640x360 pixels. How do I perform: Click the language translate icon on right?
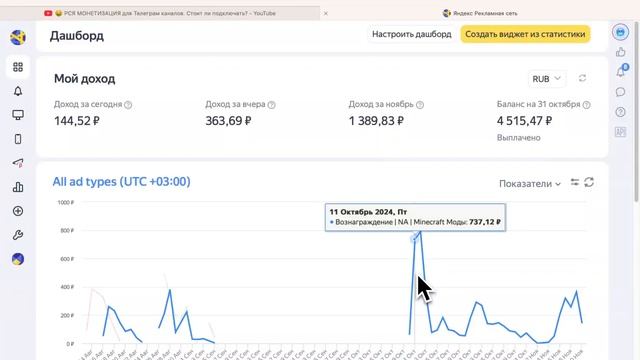[620, 132]
